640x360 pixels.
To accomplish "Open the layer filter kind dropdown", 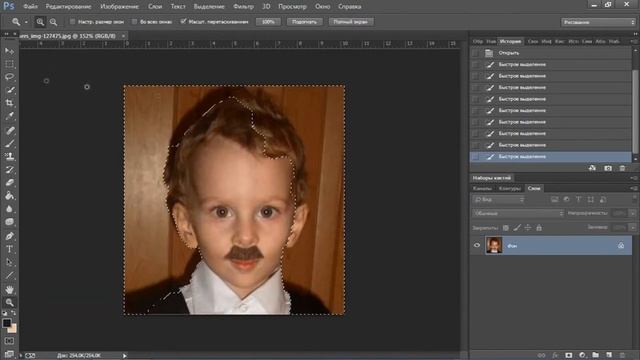I will (499, 199).
